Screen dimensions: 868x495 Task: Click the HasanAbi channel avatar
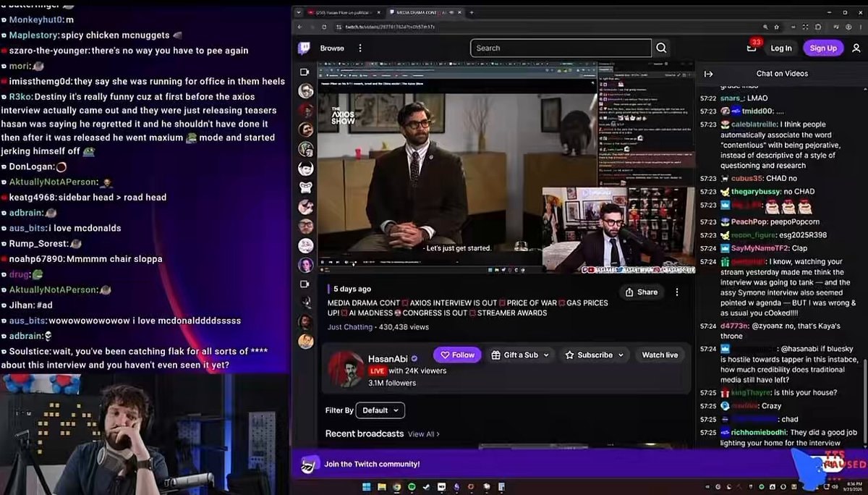[x=346, y=369]
